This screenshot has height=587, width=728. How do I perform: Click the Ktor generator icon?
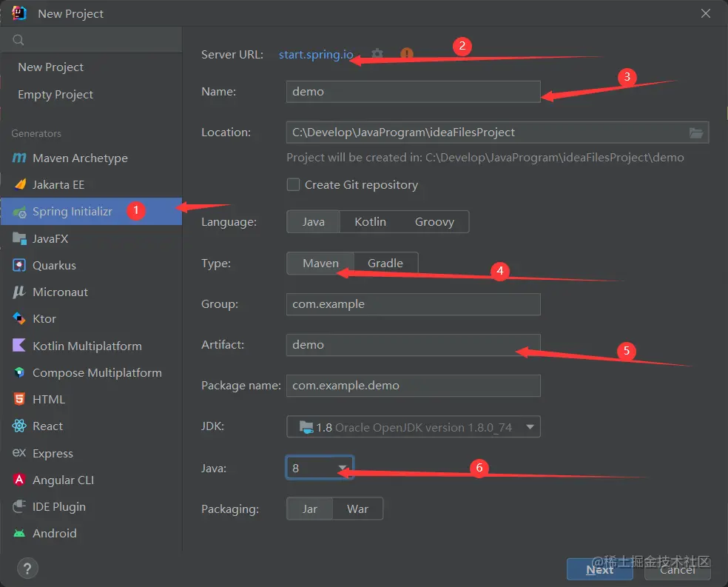[19, 318]
